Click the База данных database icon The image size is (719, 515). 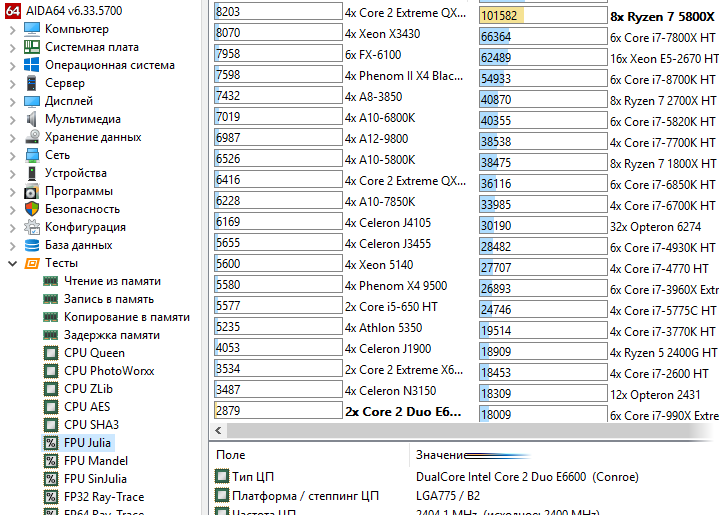coord(32,245)
